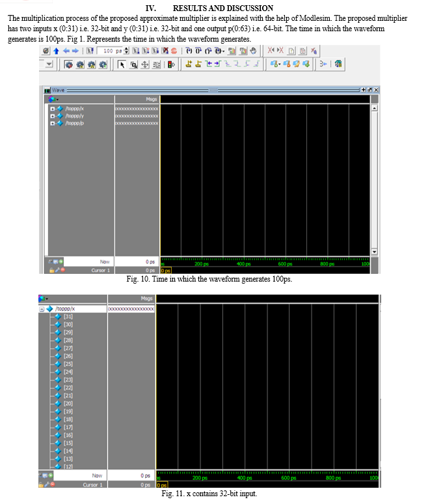The width and height of the screenshot is (430, 504).
Task: Click the scrollbar down arrow in Wave pane
Action: click(374, 252)
